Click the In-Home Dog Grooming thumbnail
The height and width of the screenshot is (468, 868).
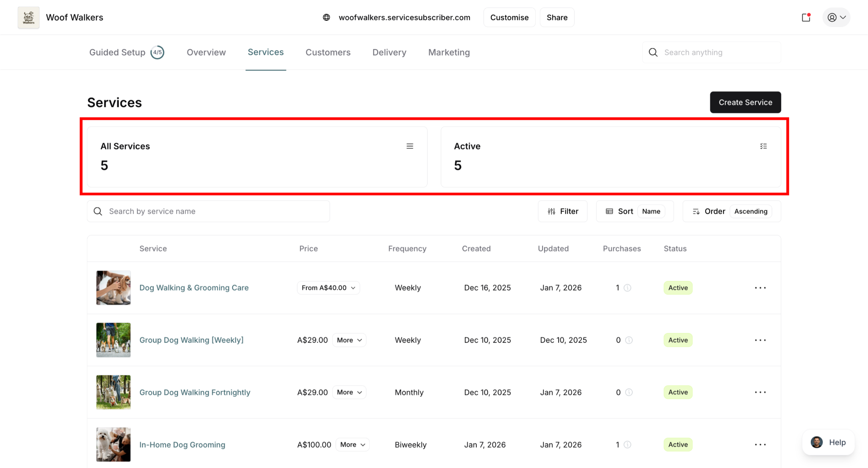coord(113,444)
